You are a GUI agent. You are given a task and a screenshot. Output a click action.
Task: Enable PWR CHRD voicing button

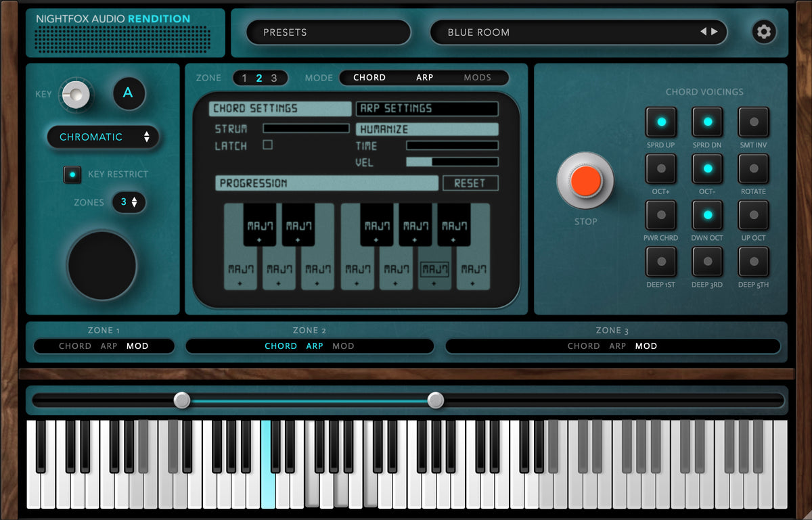(661, 215)
